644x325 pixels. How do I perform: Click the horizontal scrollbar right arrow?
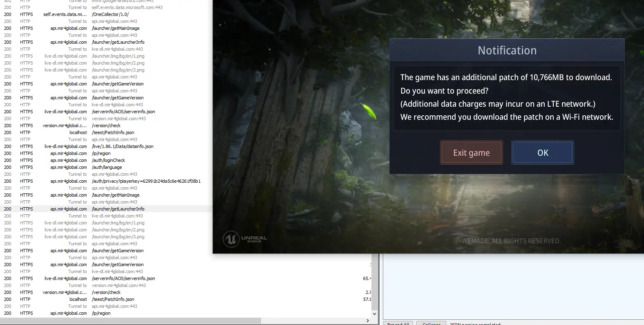(x=368, y=321)
